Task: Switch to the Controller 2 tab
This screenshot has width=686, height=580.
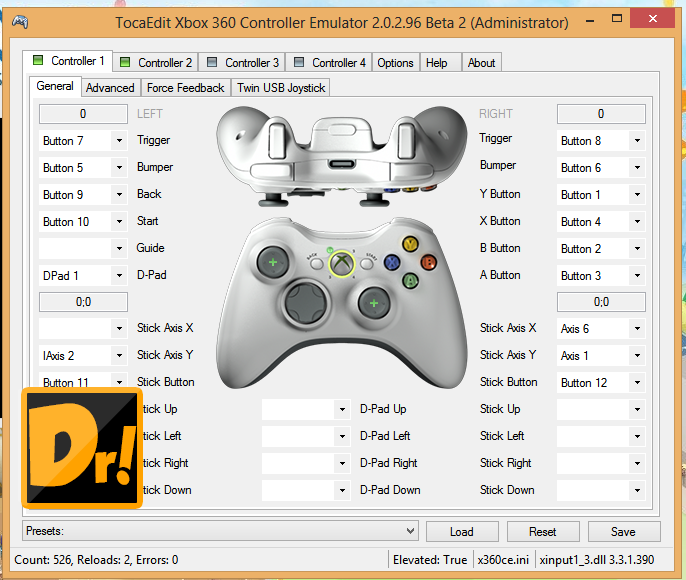Action: [x=156, y=63]
